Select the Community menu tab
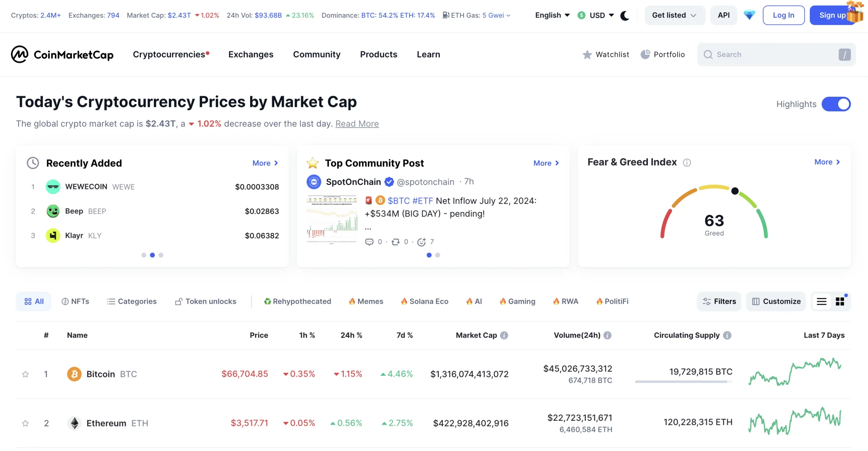868x451 pixels. pos(316,54)
